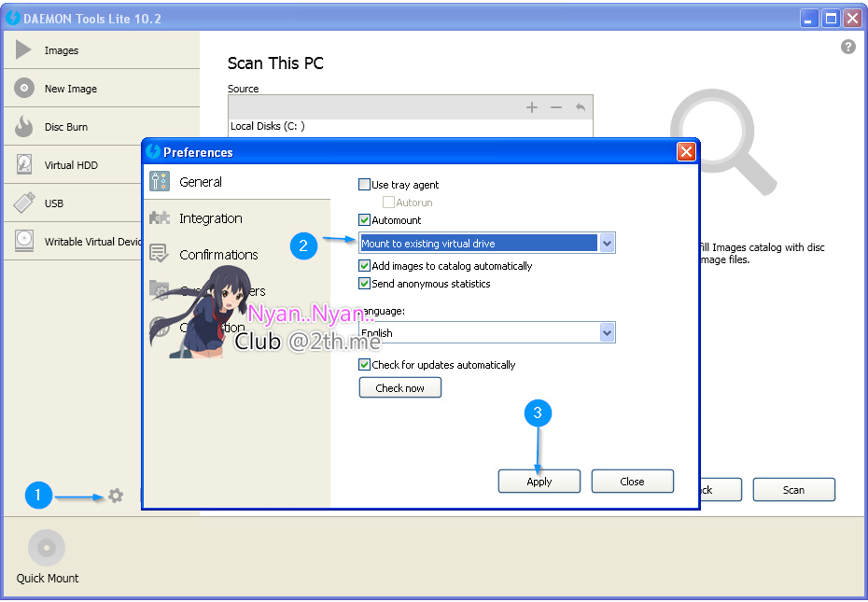This screenshot has width=868, height=602.
Task: Close the Preferences dialog with red X
Action: (x=686, y=152)
